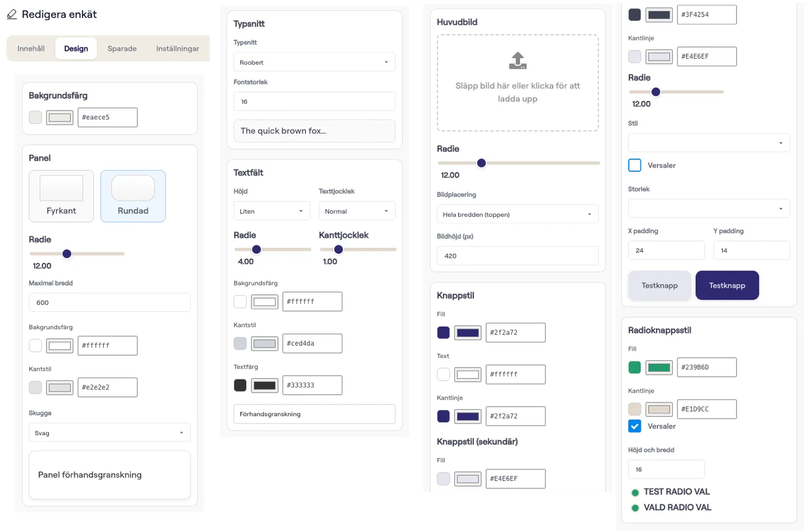Click the upload icon in Huvudbild dropzone

pos(518,61)
